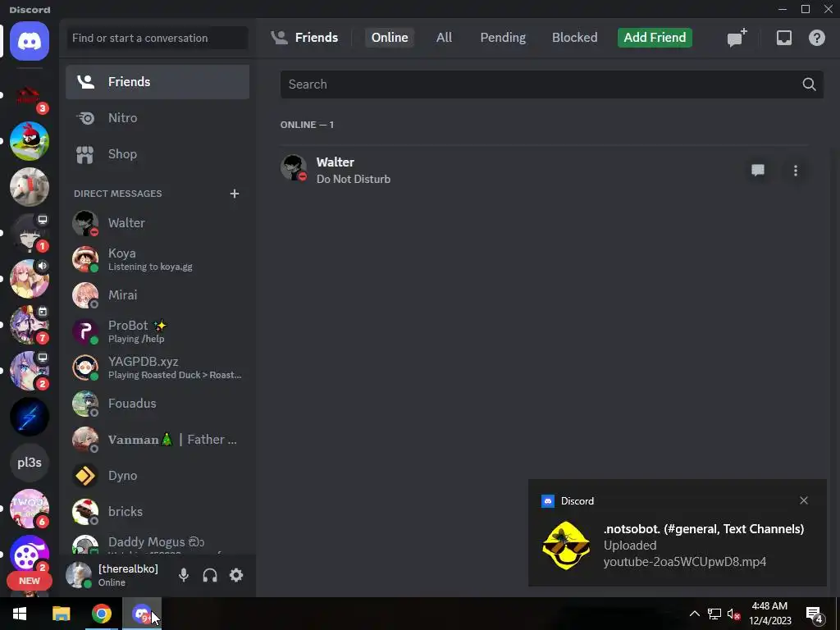Screen dimensions: 840x630
Task: Open ProBot direct message
Action: click(x=157, y=331)
